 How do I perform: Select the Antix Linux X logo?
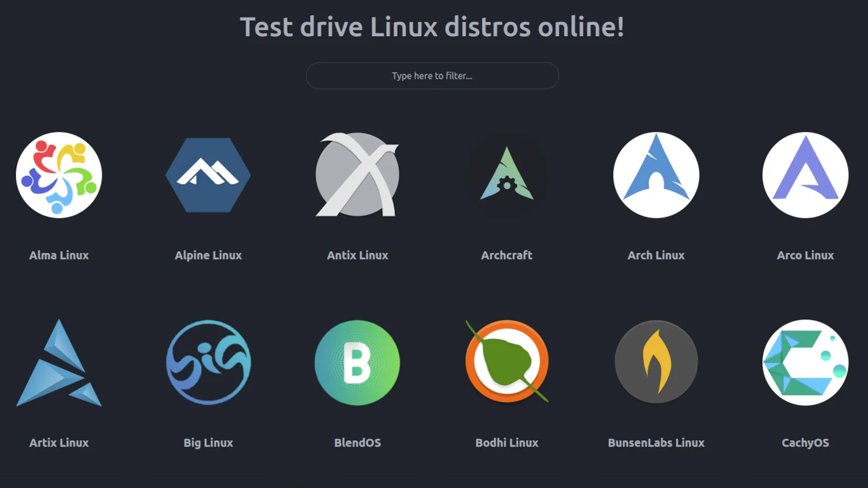(x=358, y=175)
